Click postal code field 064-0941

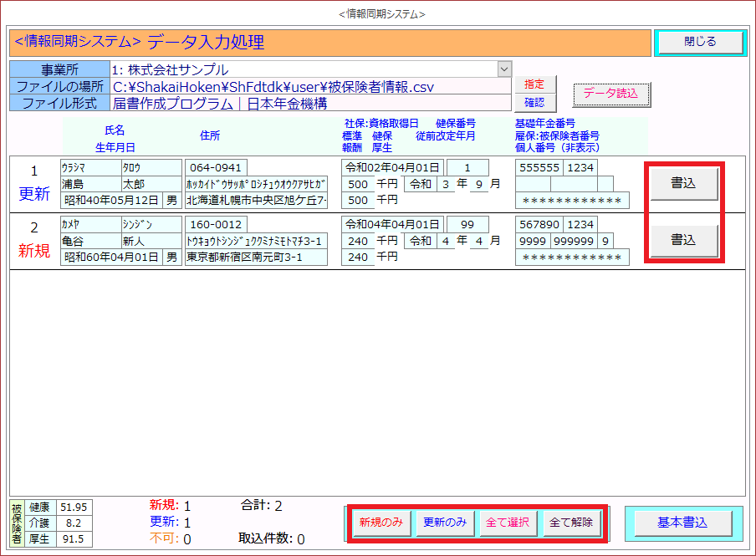[x=215, y=168]
